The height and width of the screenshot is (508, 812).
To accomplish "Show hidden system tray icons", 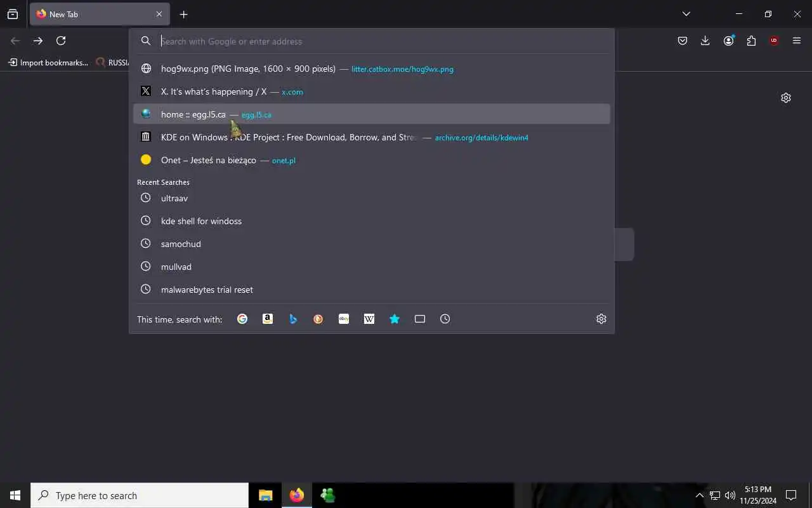I will (700, 495).
